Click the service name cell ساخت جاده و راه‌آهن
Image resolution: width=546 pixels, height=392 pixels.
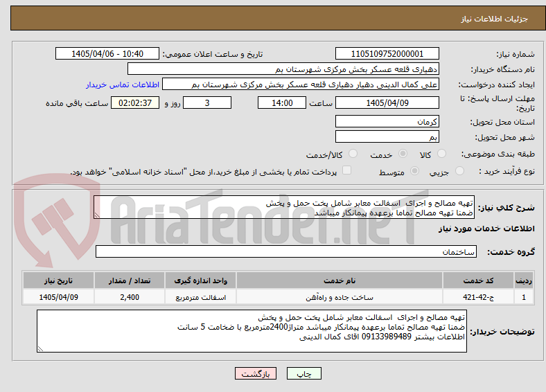[340, 297]
